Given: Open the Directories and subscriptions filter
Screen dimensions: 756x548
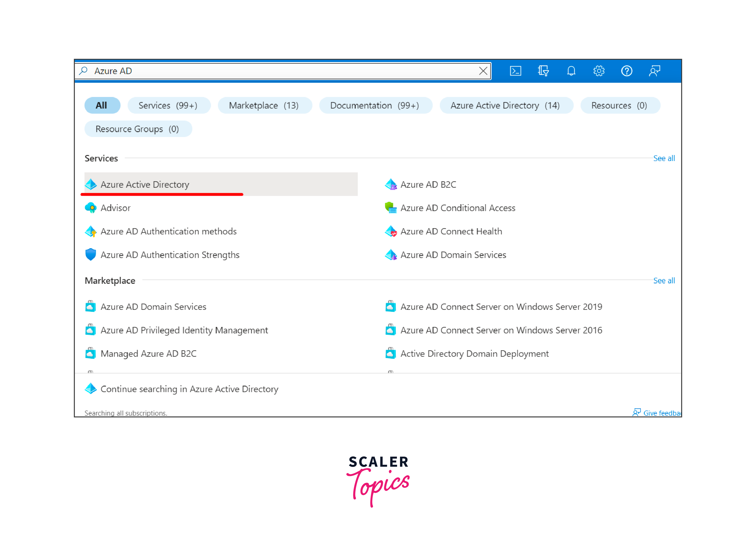Looking at the screenshot, I should click(543, 71).
